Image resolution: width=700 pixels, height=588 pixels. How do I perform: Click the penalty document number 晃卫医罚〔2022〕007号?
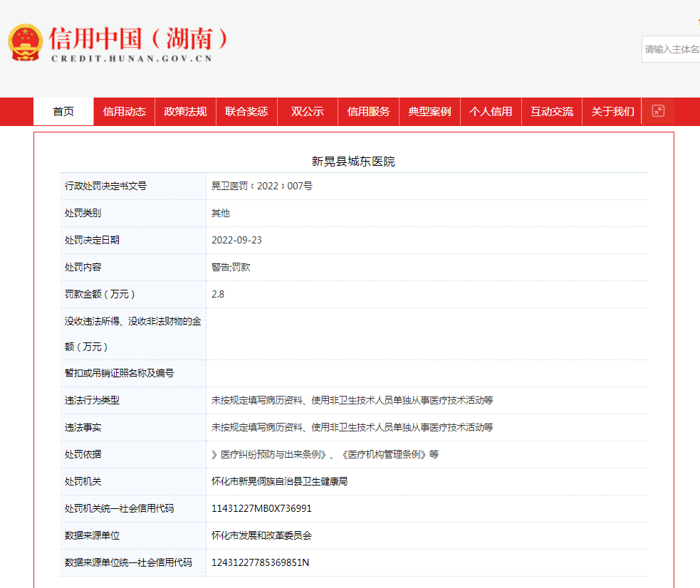pos(261,186)
